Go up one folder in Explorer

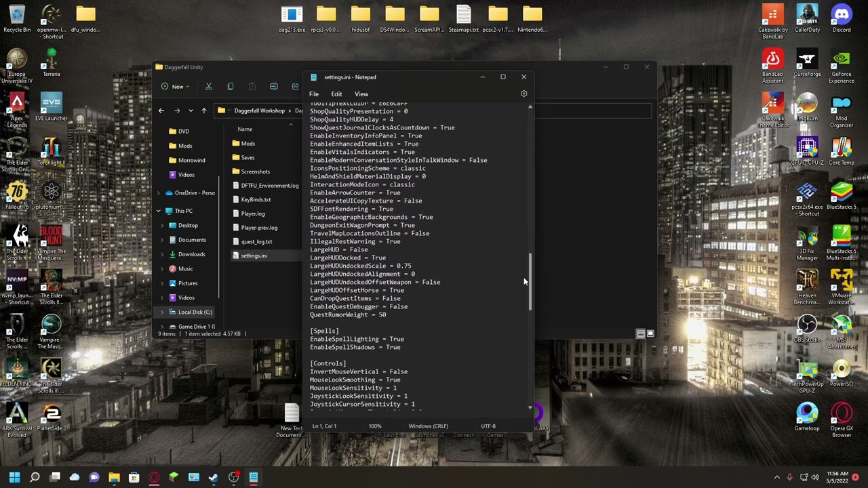click(x=203, y=110)
